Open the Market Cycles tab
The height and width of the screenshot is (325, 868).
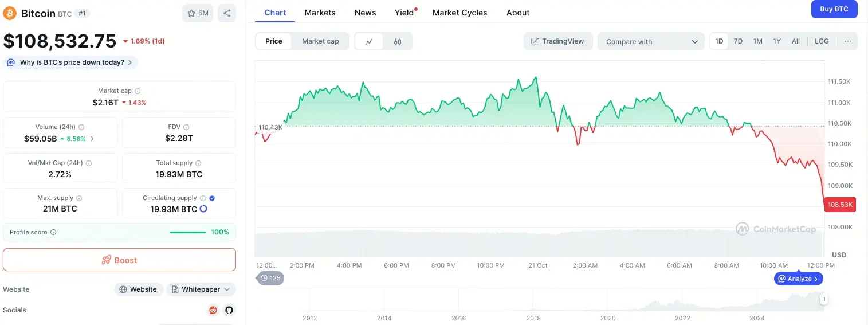pyautogui.click(x=459, y=13)
